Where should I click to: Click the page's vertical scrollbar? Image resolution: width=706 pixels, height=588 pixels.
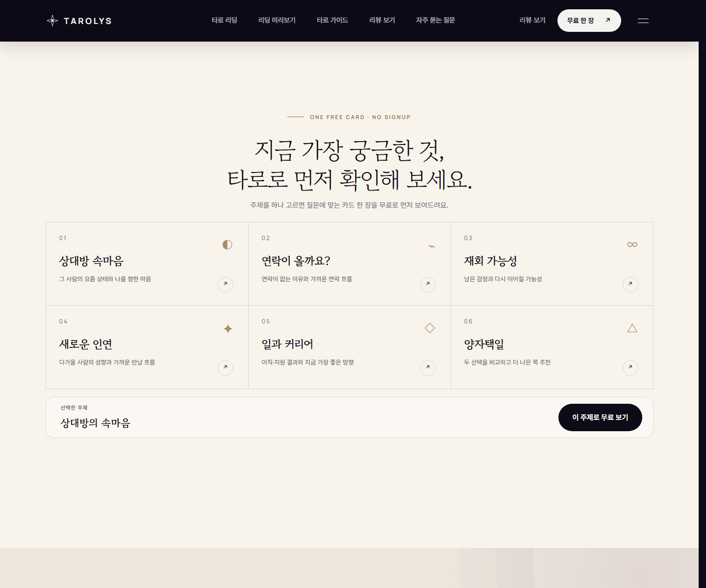coord(702,294)
